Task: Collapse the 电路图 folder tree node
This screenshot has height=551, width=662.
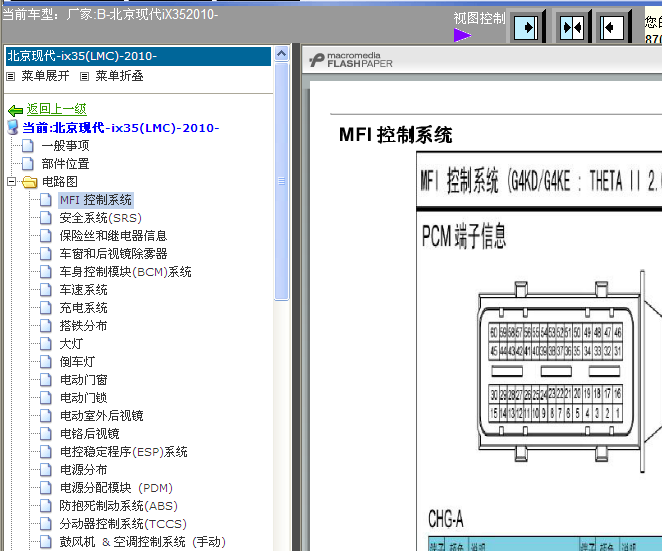Action: pos(11,182)
